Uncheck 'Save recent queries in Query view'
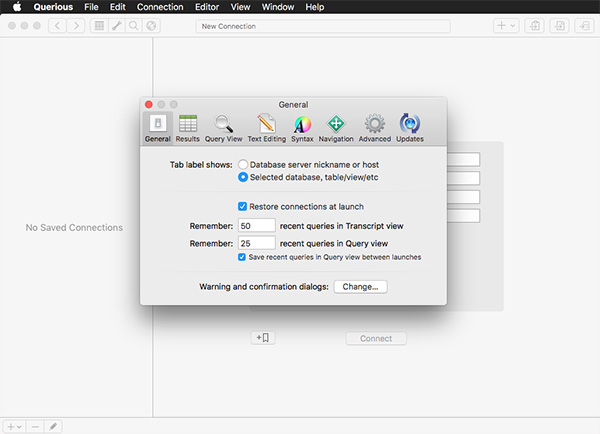This screenshot has width=600, height=434. click(243, 257)
